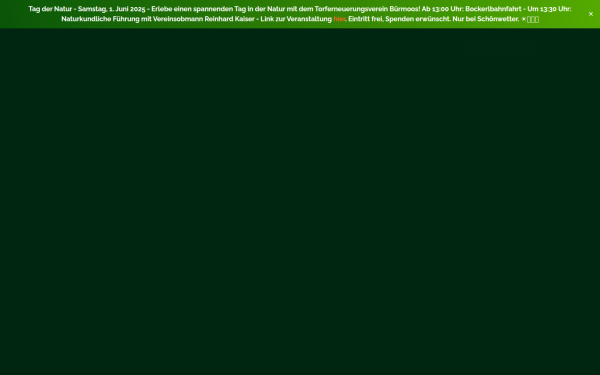Click the text "Torferneuerungsverein Bürmoos!"
Image resolution: width=600 pixels, height=375 pixels.
coord(367,9)
